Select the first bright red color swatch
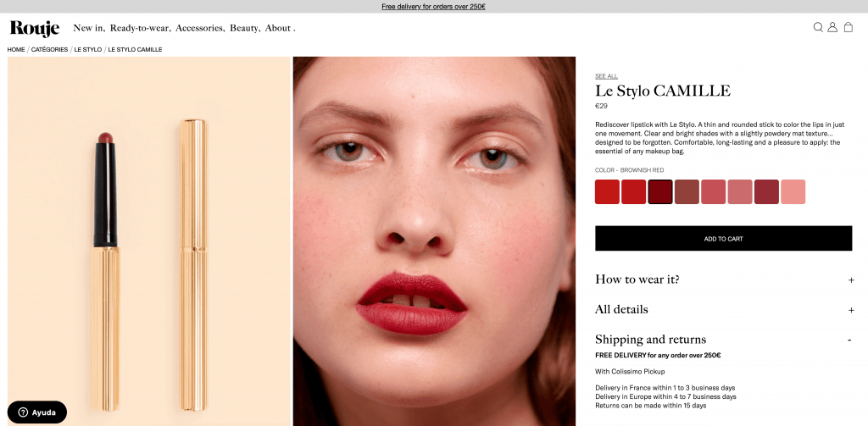Image resolution: width=868 pixels, height=426 pixels. click(607, 192)
